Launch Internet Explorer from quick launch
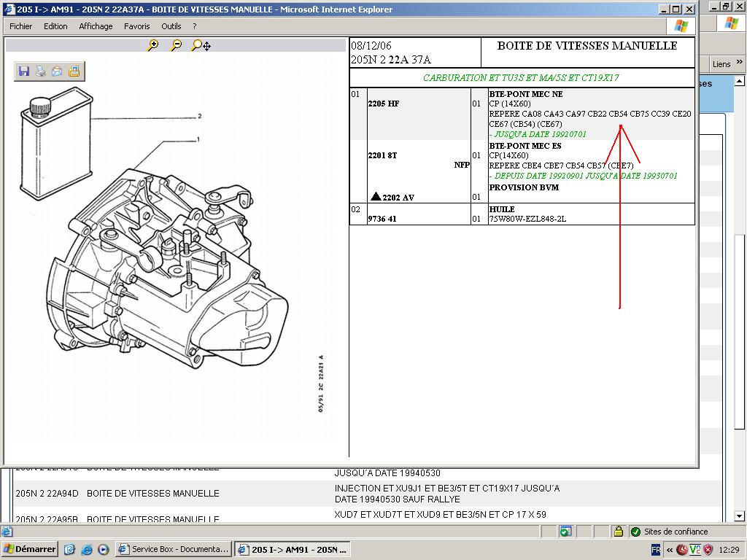The image size is (747, 560). (x=87, y=550)
